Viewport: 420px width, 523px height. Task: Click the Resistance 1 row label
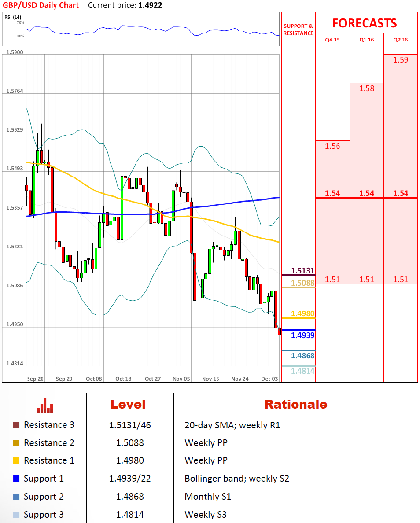pyautogui.click(x=49, y=460)
